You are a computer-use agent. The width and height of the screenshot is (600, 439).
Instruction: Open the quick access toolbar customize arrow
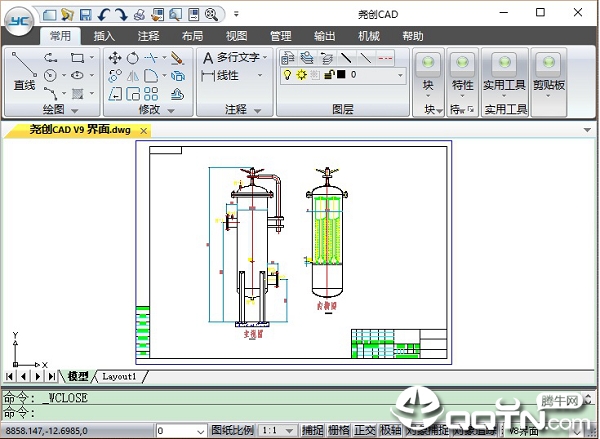236,15
